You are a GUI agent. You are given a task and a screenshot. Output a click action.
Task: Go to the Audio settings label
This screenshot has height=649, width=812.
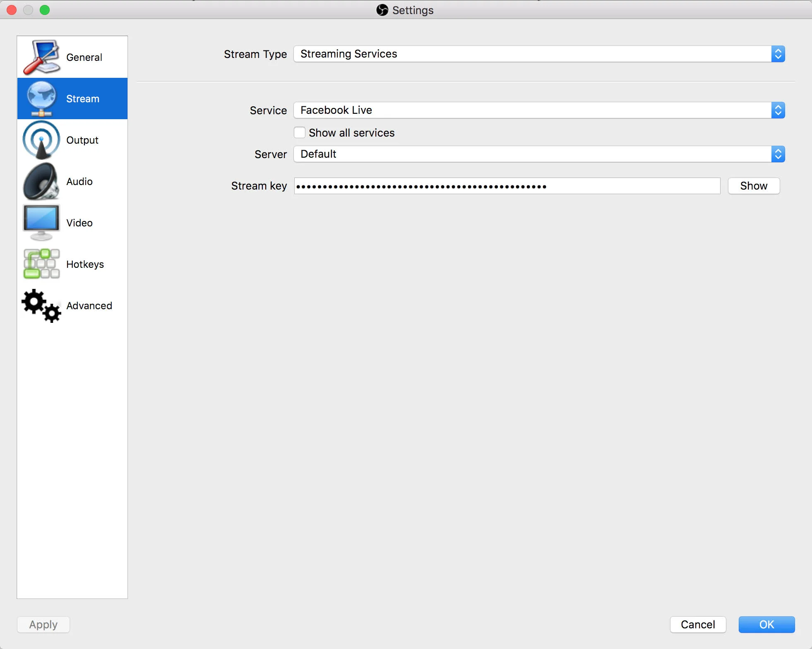coord(79,181)
